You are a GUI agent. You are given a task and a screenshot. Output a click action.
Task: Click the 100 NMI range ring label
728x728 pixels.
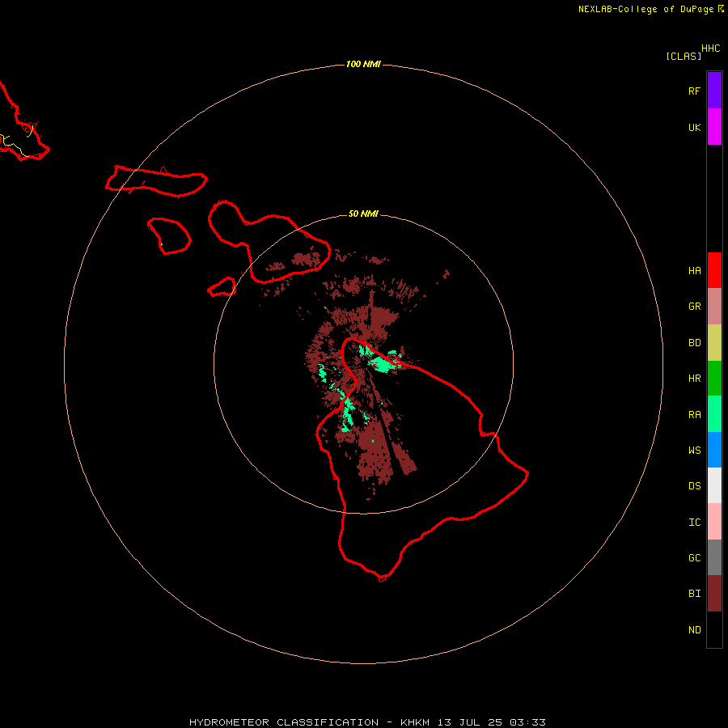click(363, 64)
